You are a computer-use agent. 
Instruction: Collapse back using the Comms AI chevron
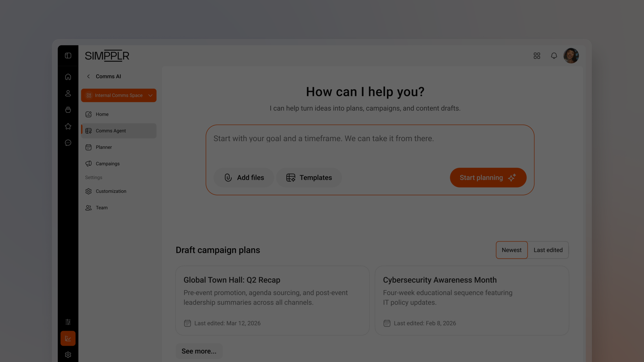pyautogui.click(x=89, y=76)
